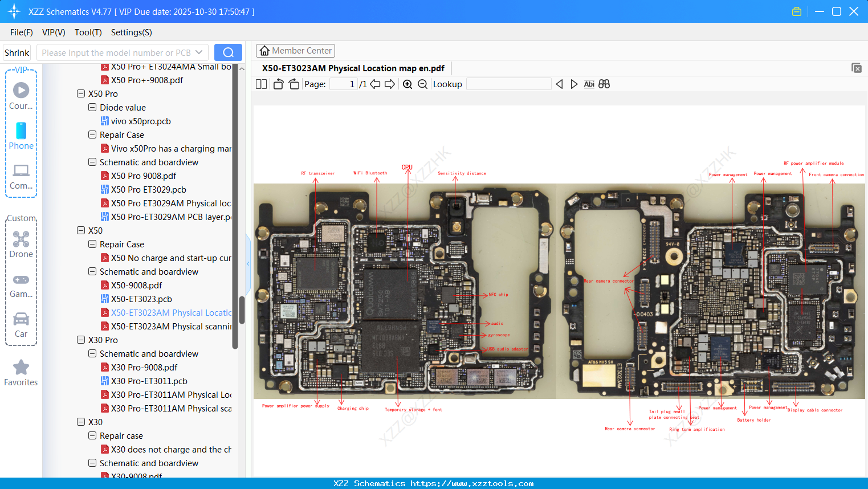Zoom in on the PDF

coord(408,84)
